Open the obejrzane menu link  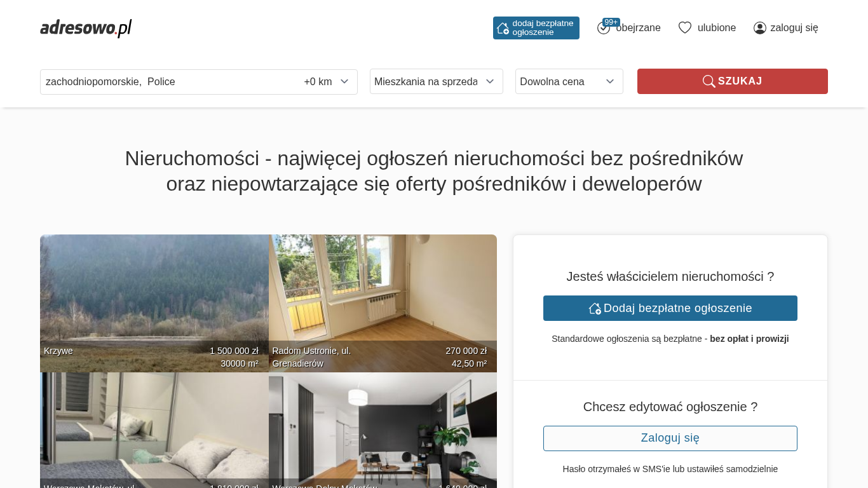pos(638,28)
